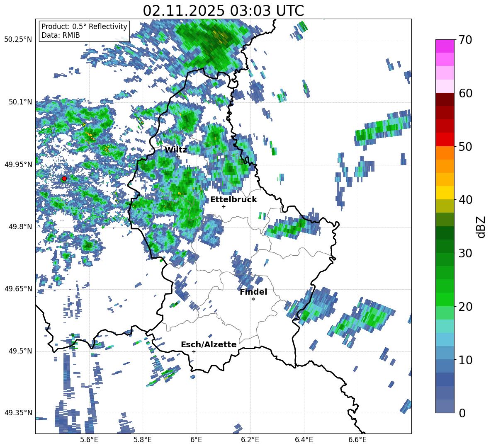491x448 pixels.
Task: Click the bright red colorbar segment
Action: click(x=445, y=140)
